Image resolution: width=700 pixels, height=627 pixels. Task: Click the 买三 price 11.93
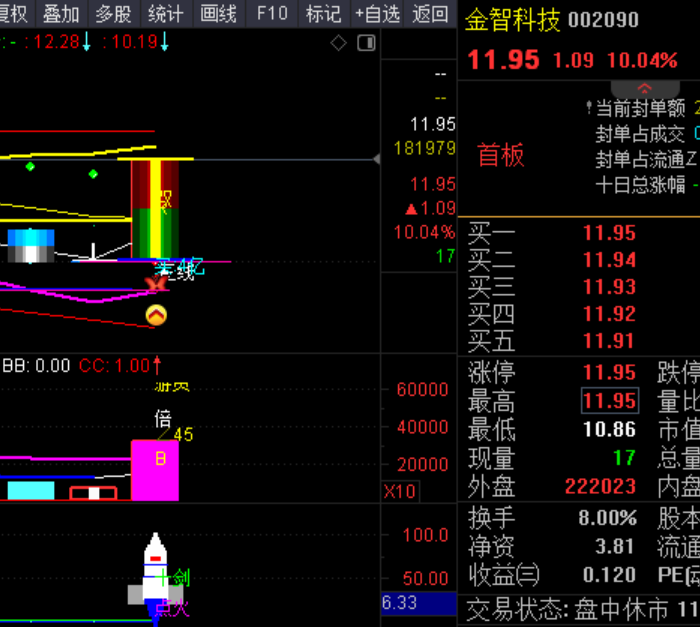[609, 287]
